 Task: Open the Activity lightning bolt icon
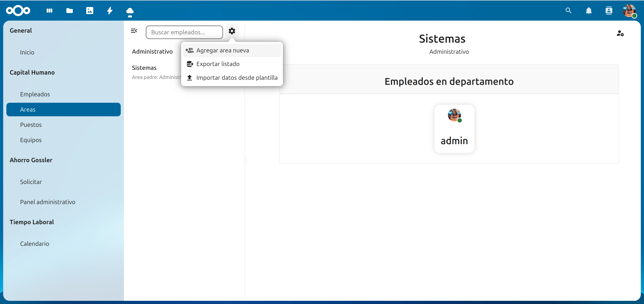pos(110,11)
